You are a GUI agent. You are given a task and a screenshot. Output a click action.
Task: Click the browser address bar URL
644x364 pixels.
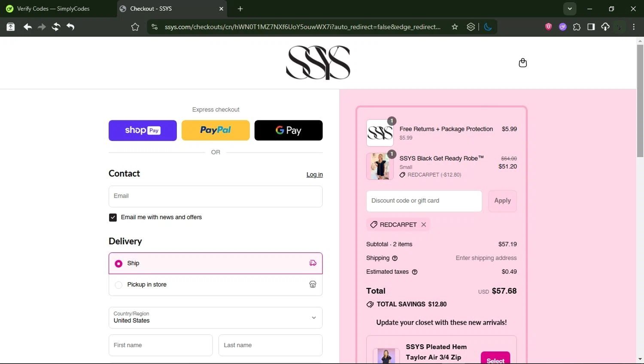click(x=302, y=27)
